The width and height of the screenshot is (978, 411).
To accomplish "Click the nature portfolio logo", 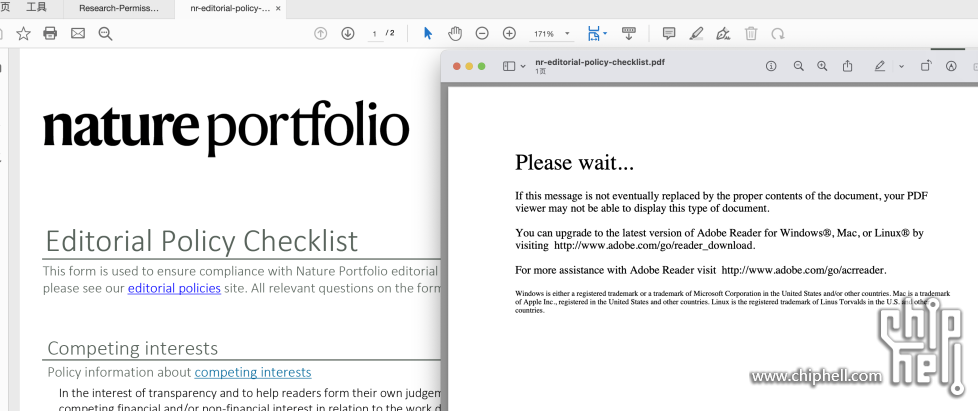I will point(226,127).
